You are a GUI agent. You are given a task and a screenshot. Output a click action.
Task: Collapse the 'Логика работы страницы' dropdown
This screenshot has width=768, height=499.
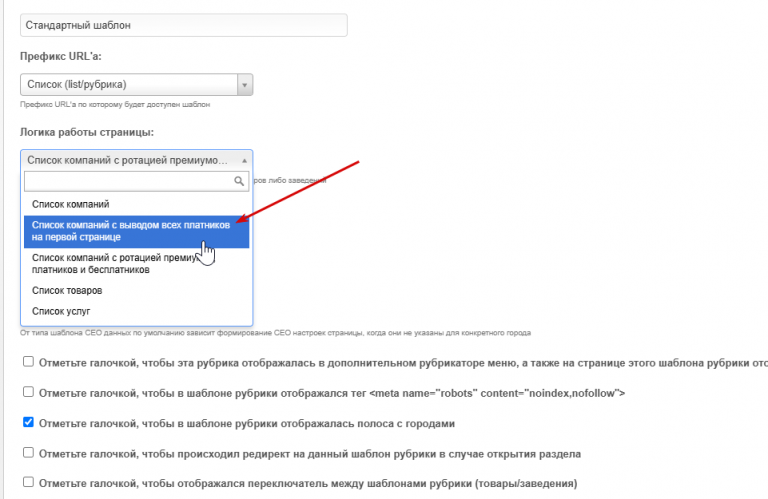tap(137, 160)
